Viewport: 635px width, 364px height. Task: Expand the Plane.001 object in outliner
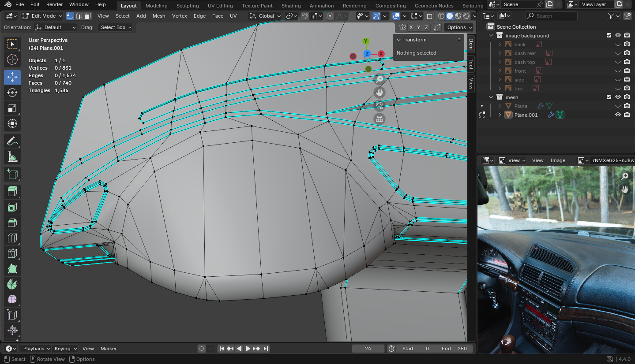pyautogui.click(x=500, y=115)
